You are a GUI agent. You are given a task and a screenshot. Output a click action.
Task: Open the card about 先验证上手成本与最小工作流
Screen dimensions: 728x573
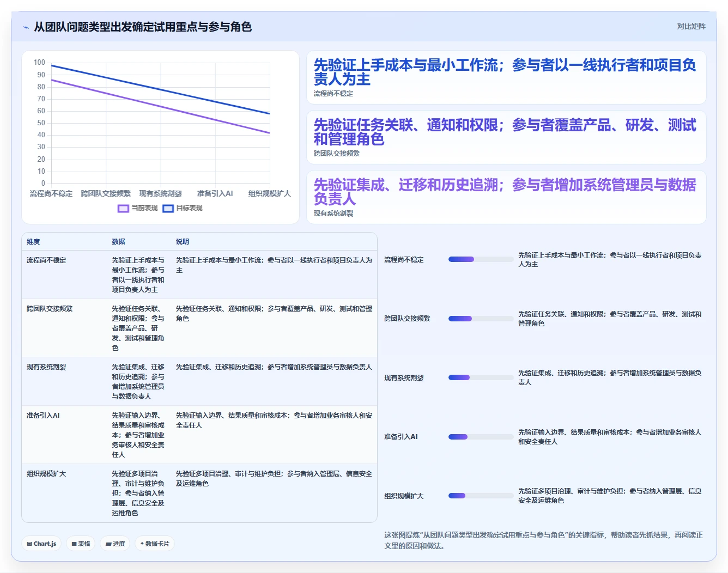pyautogui.click(x=506, y=77)
